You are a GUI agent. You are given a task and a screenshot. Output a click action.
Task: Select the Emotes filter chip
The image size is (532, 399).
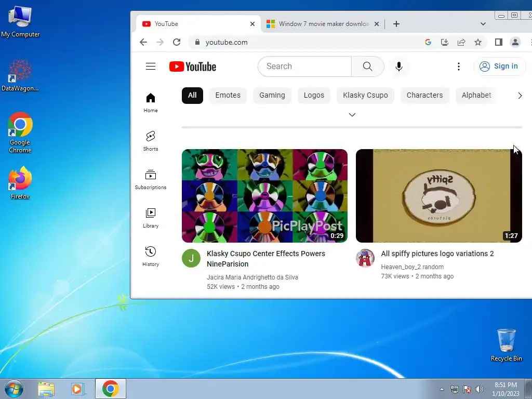[x=228, y=96]
